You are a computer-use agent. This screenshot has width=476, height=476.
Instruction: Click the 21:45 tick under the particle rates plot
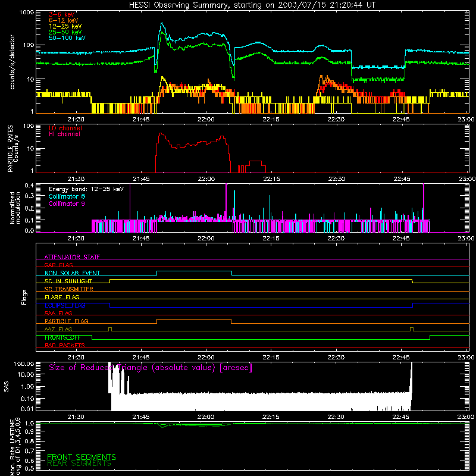tap(141, 179)
